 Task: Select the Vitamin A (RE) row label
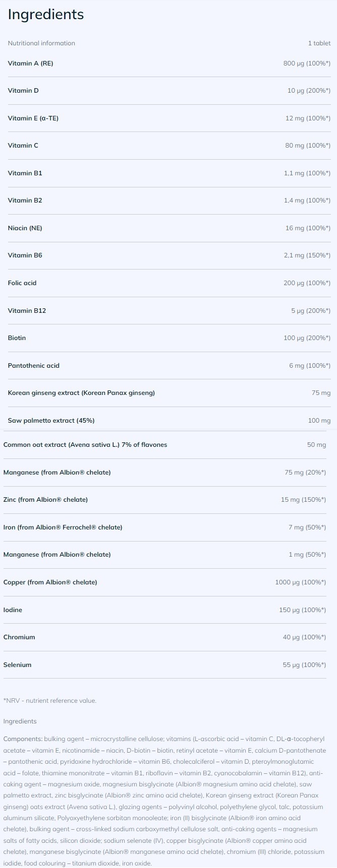[30, 63]
